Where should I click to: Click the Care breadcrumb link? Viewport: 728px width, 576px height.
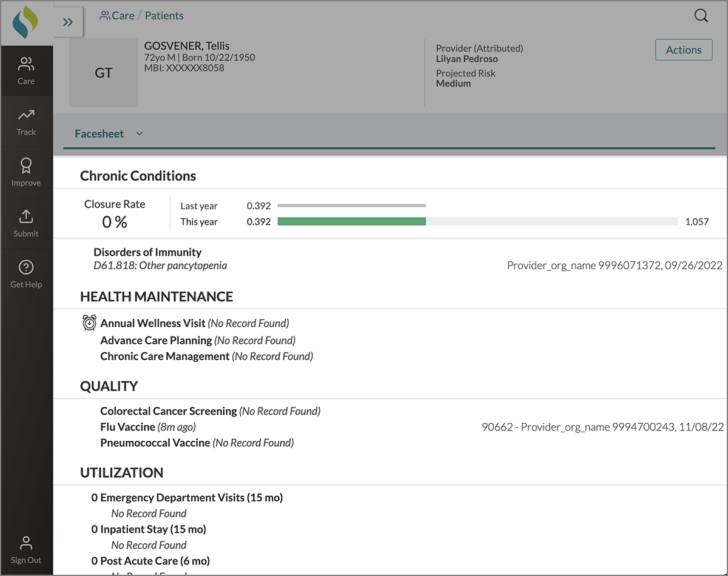point(117,16)
